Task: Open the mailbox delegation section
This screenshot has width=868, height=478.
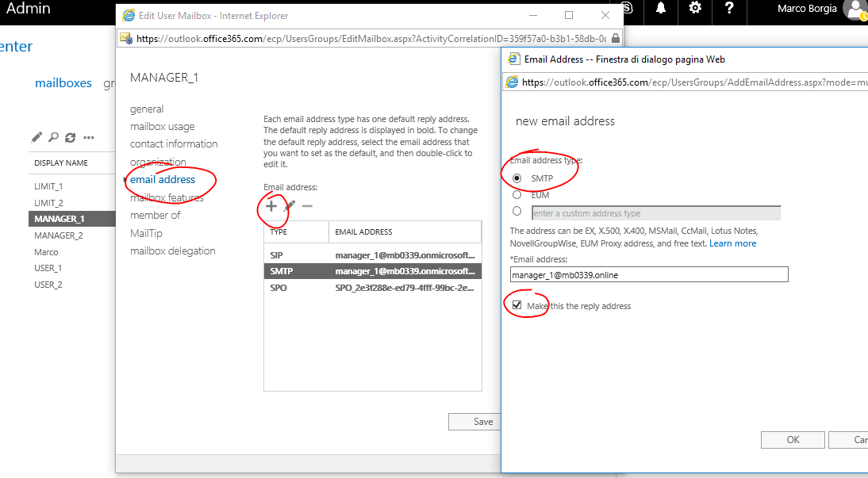Action: click(x=173, y=250)
